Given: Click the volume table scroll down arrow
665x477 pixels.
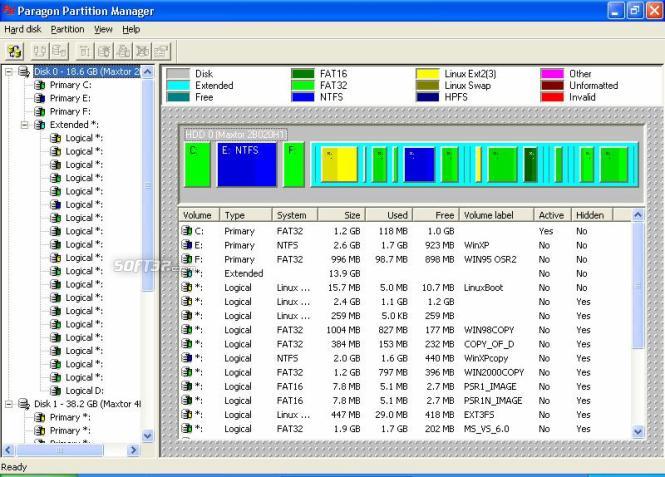Looking at the screenshot, I should point(638,432).
